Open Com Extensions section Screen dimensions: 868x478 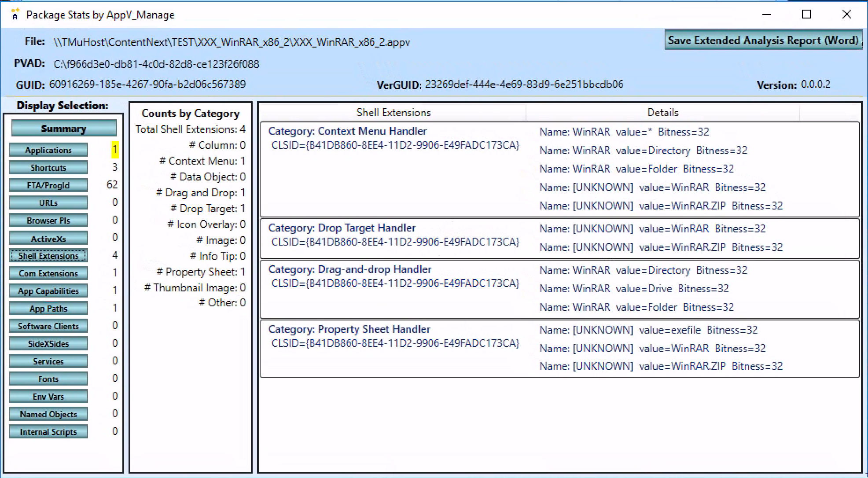pos(48,273)
